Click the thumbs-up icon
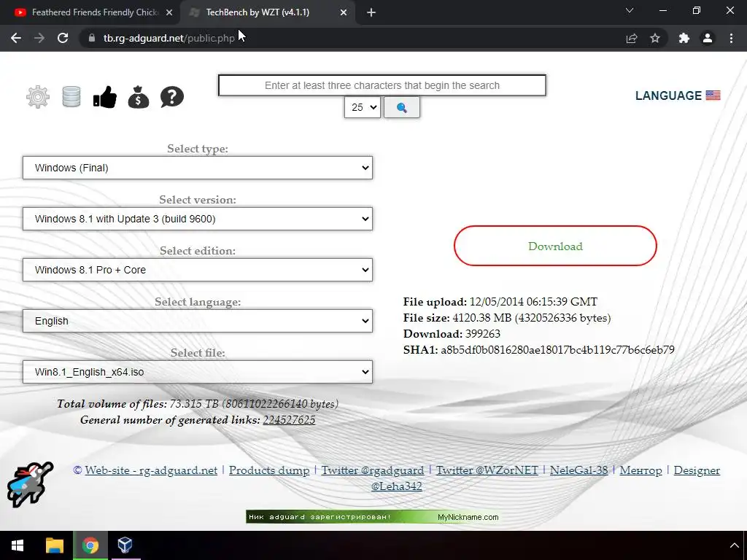Image resolution: width=747 pixels, height=560 pixels. tap(105, 97)
